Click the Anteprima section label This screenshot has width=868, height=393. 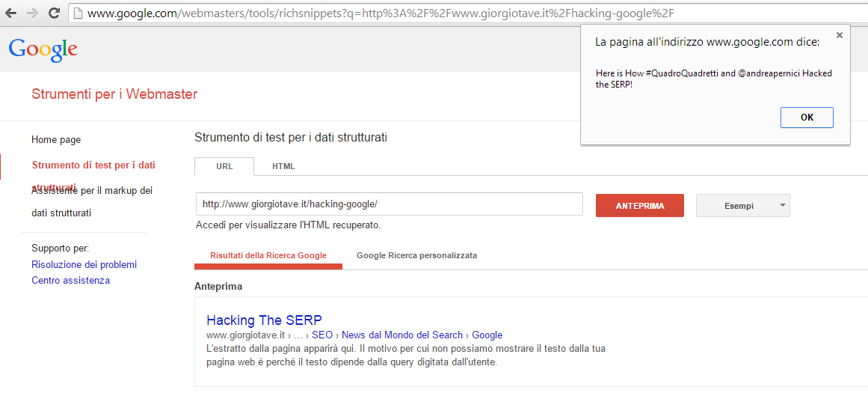[218, 287]
